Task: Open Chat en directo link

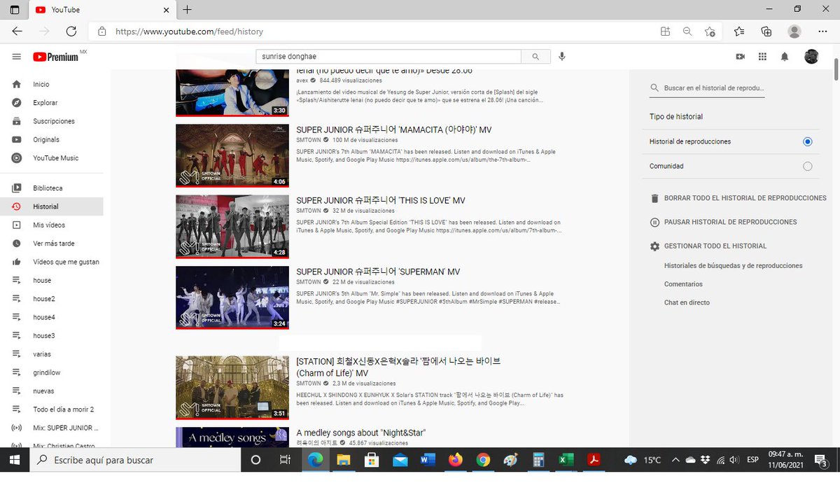Action: click(687, 303)
